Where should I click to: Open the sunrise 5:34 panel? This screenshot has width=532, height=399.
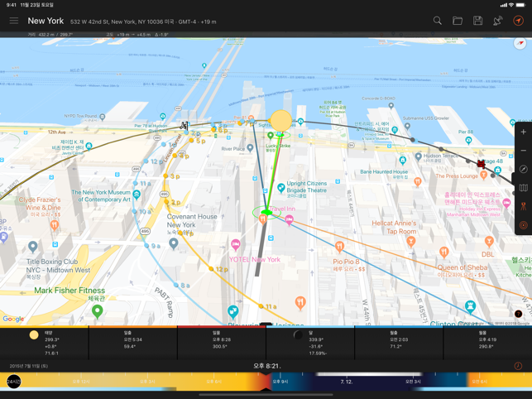(132, 344)
